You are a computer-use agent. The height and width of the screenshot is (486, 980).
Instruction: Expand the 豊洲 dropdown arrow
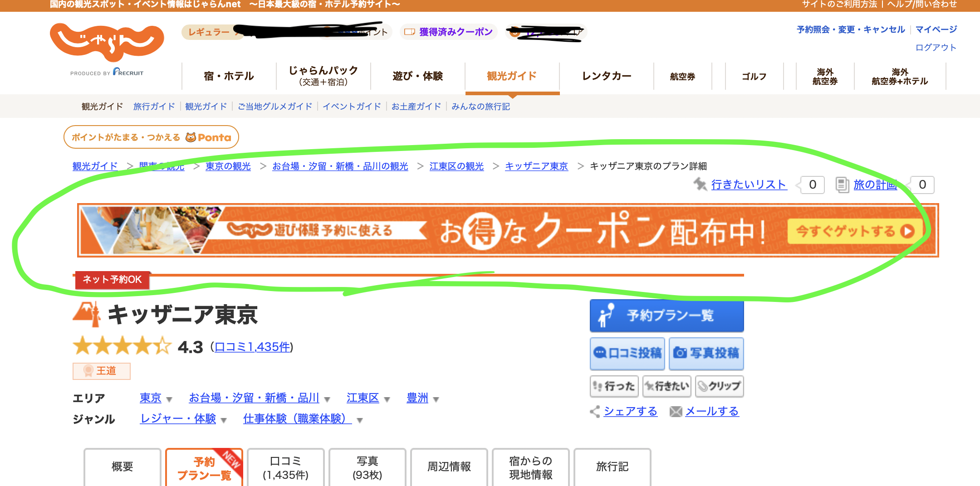click(436, 399)
